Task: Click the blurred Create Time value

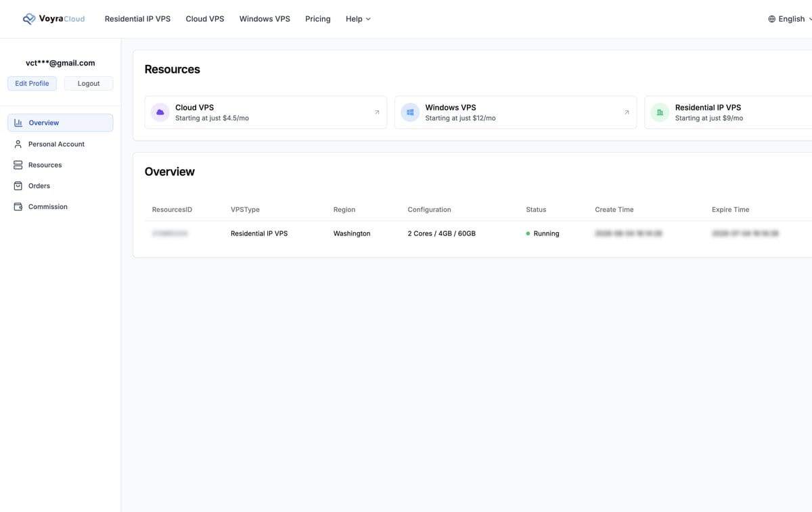Action: pyautogui.click(x=628, y=233)
